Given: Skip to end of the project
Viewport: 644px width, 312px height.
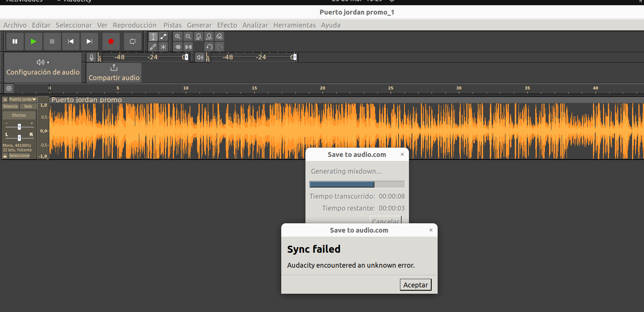Looking at the screenshot, I should pos(89,41).
